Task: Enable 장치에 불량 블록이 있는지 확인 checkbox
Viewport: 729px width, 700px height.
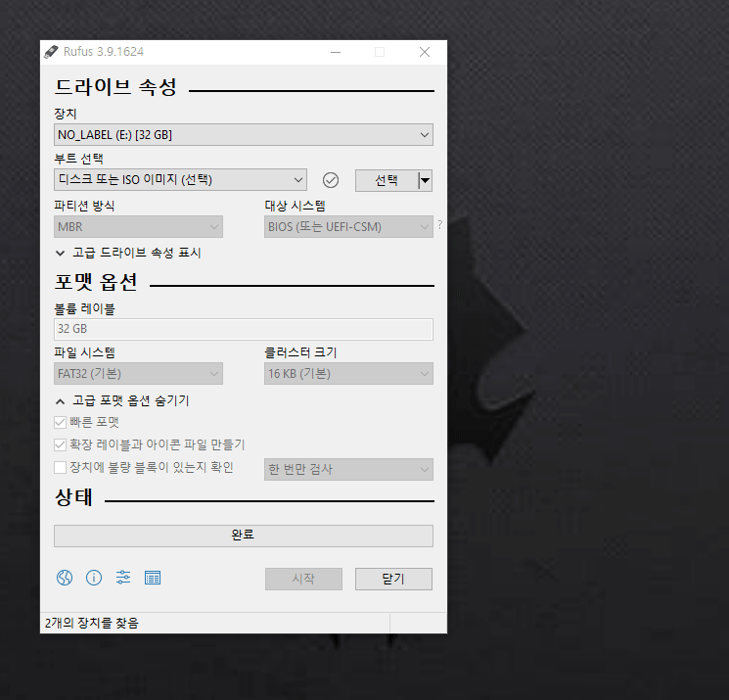Action: pos(60,467)
